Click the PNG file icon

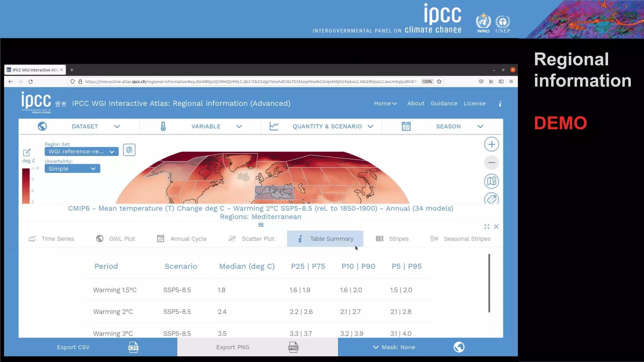tap(293, 347)
